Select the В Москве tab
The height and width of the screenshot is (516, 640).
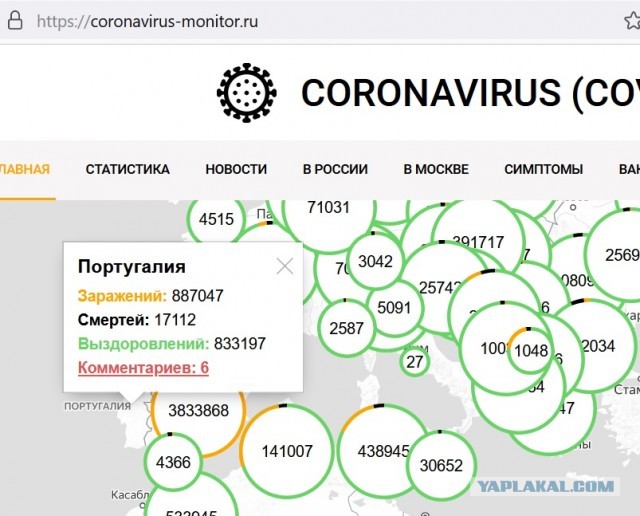click(436, 169)
